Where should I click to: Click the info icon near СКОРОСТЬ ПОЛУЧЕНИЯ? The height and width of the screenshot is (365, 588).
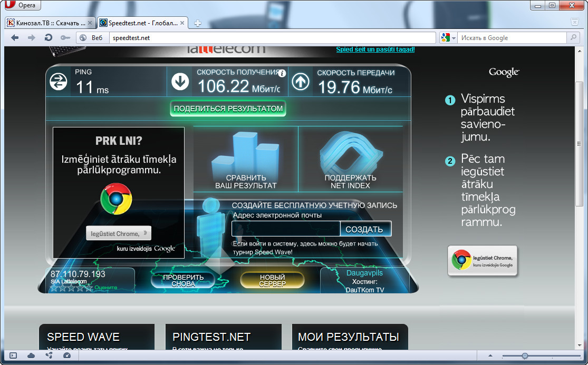tap(282, 73)
